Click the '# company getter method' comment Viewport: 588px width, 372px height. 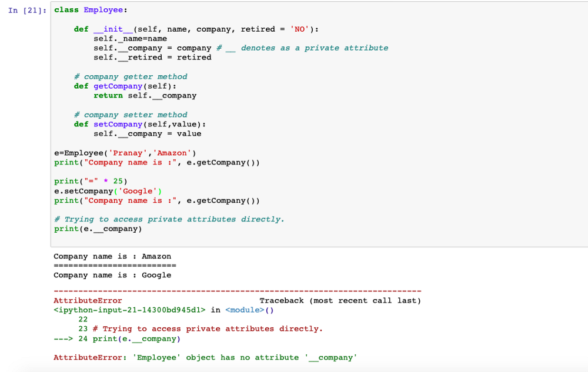tap(131, 77)
